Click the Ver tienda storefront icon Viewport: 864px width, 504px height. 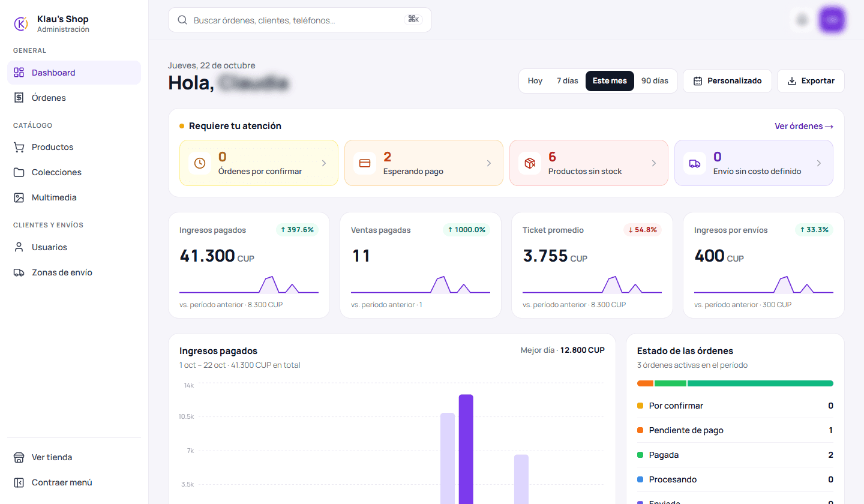pos(19,457)
